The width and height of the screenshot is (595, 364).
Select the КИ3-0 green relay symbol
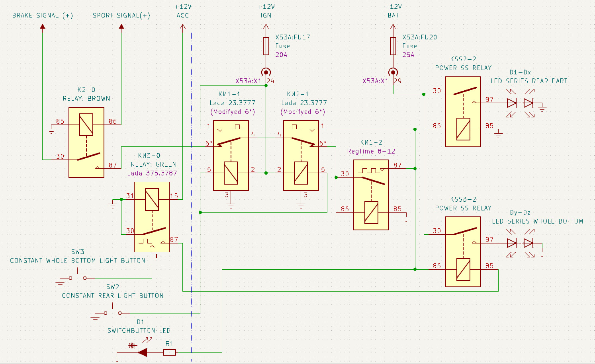[x=152, y=217]
